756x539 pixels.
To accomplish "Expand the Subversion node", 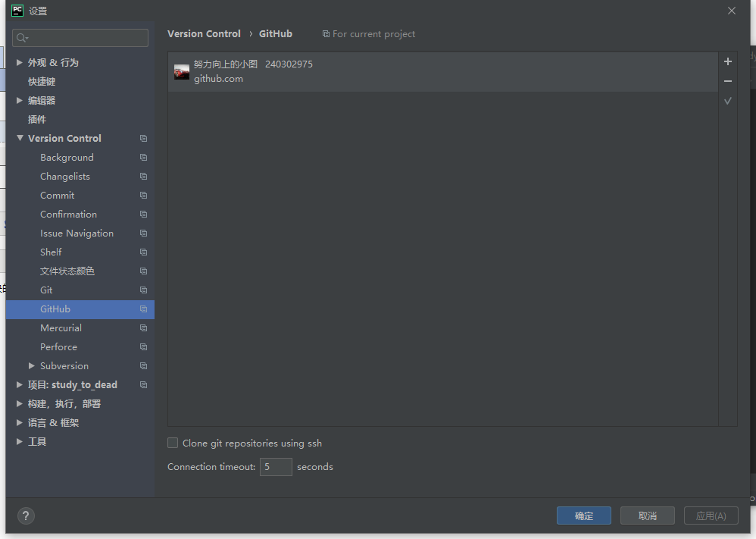I will point(31,365).
